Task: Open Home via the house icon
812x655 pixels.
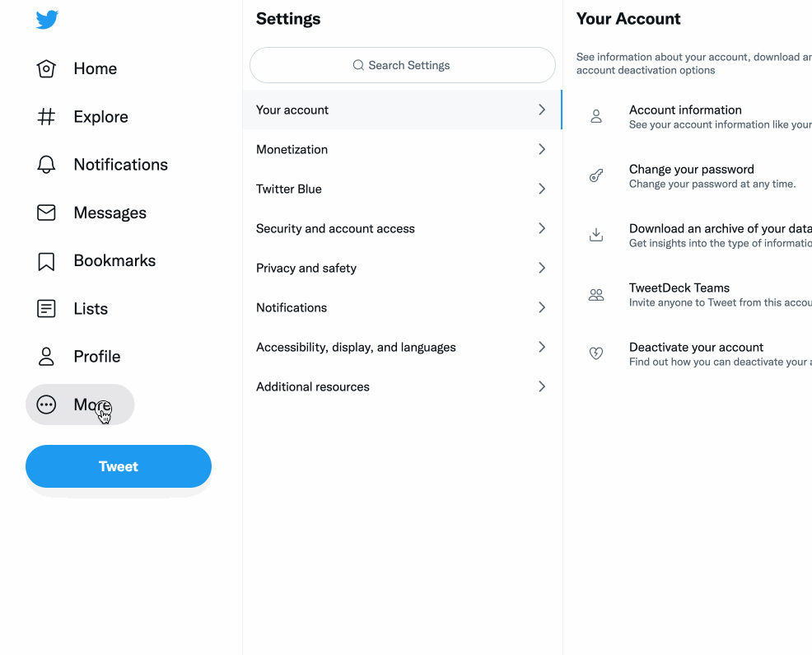Action: click(46, 69)
